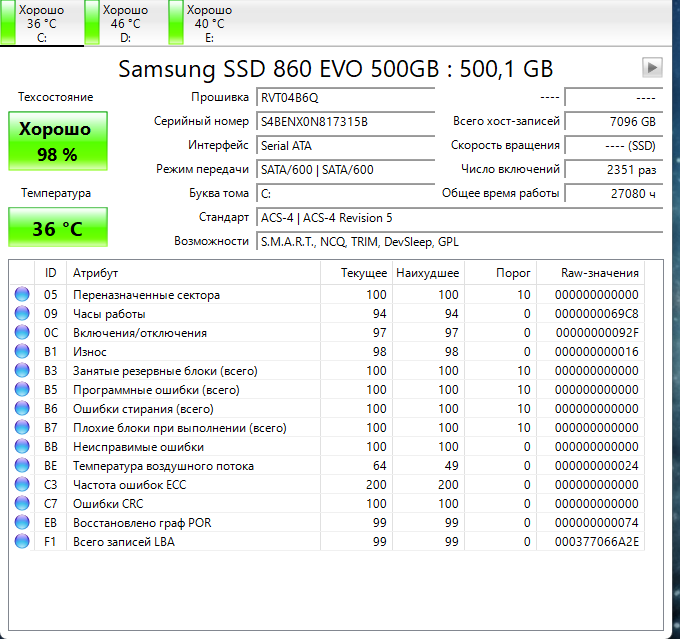
Task: Click the 36 °C temperature button
Action: 58,227
